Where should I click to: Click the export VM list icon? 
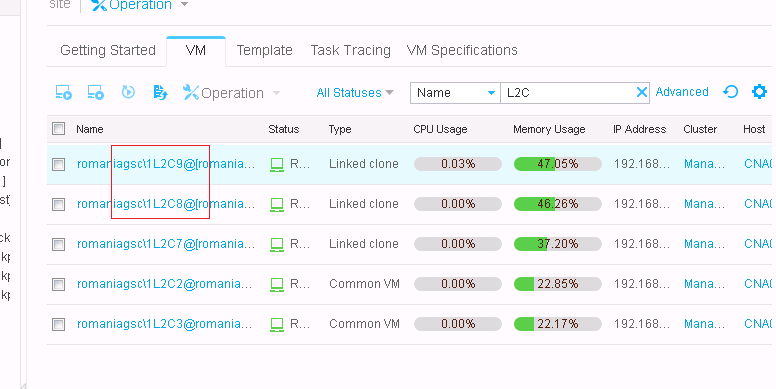tap(160, 92)
